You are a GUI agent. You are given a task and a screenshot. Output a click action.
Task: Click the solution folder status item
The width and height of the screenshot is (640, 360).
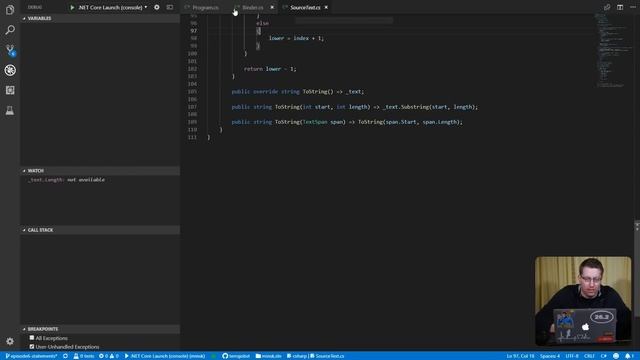click(268, 356)
